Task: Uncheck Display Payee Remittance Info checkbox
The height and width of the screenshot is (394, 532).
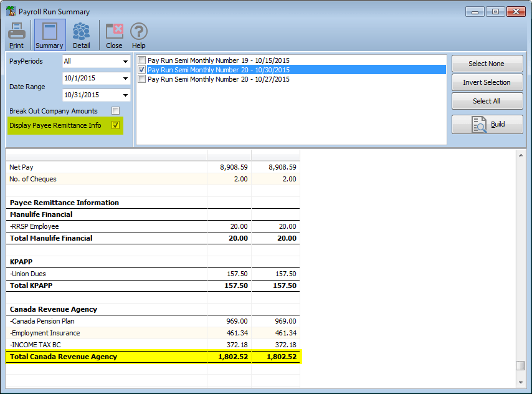Action: 115,125
